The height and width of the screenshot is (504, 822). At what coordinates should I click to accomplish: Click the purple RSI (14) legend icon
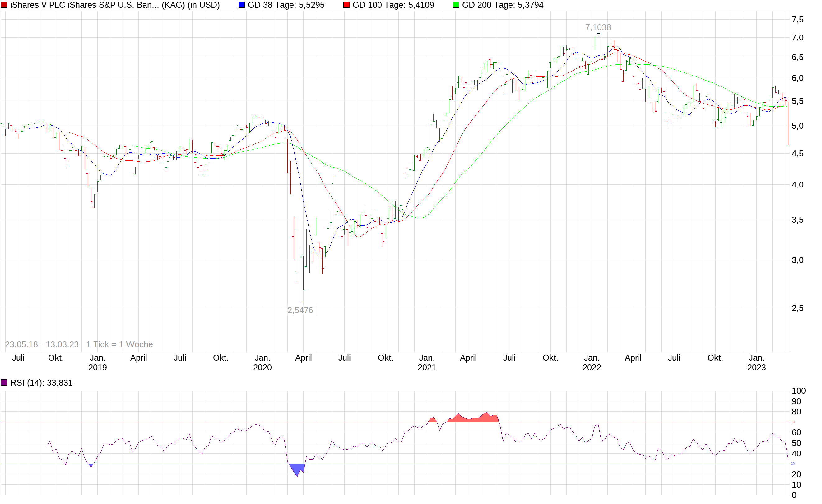(x=4, y=383)
